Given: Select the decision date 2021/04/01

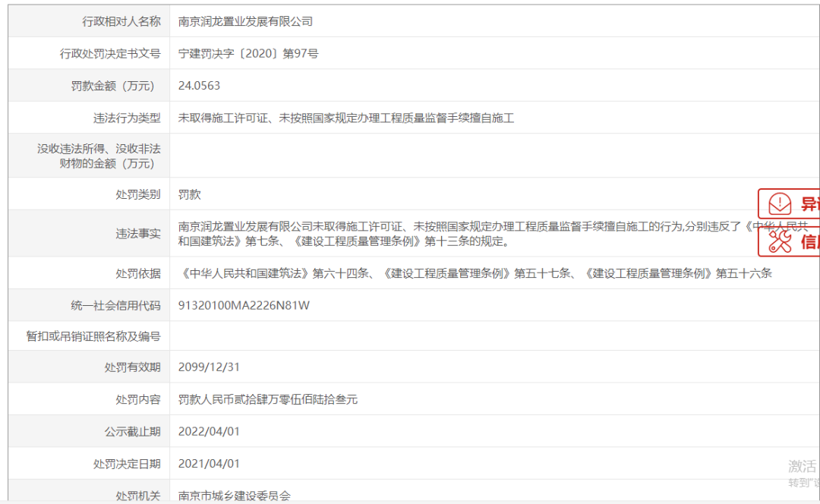Looking at the screenshot, I should (x=209, y=464).
